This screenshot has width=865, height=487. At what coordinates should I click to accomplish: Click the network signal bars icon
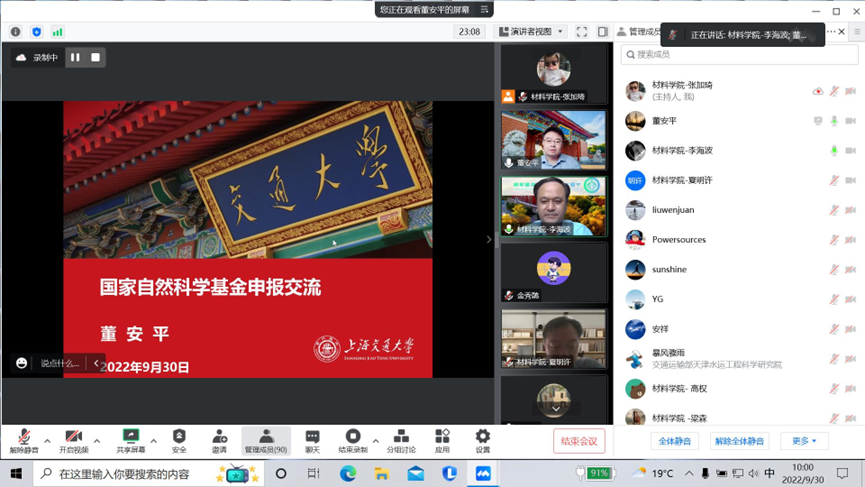click(57, 32)
